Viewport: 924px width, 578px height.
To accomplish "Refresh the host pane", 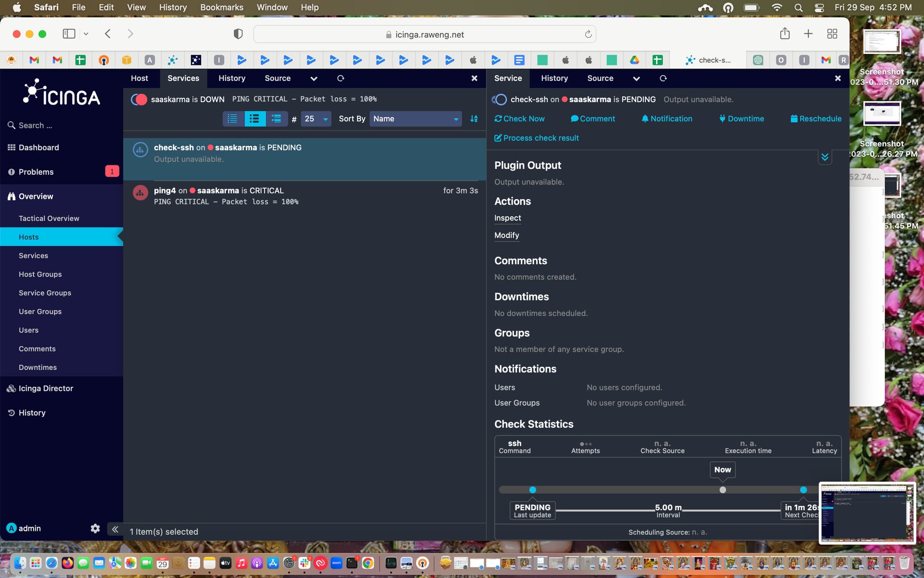I will [x=341, y=79].
